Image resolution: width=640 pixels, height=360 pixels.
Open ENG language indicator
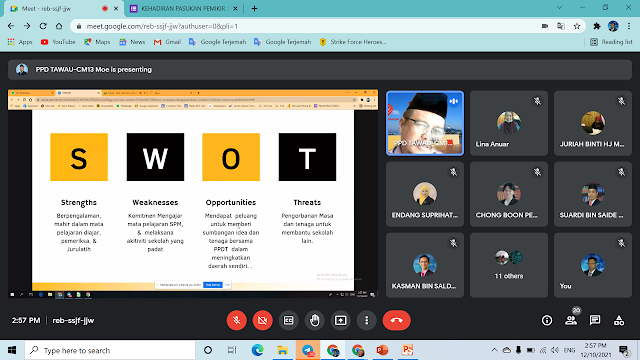pyautogui.click(x=569, y=350)
